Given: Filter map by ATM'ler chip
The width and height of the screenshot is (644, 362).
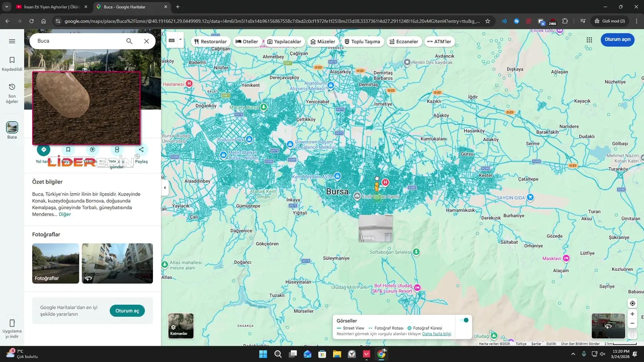Looking at the screenshot, I should pos(439,41).
